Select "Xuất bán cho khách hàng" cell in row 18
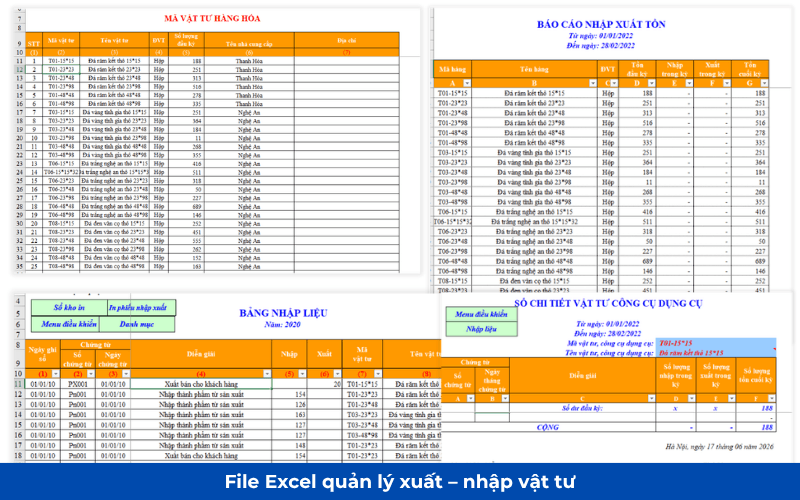 tap(201, 456)
